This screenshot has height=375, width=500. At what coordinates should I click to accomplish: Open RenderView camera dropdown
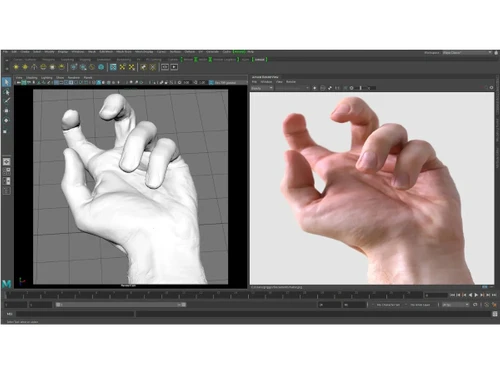(x=292, y=88)
